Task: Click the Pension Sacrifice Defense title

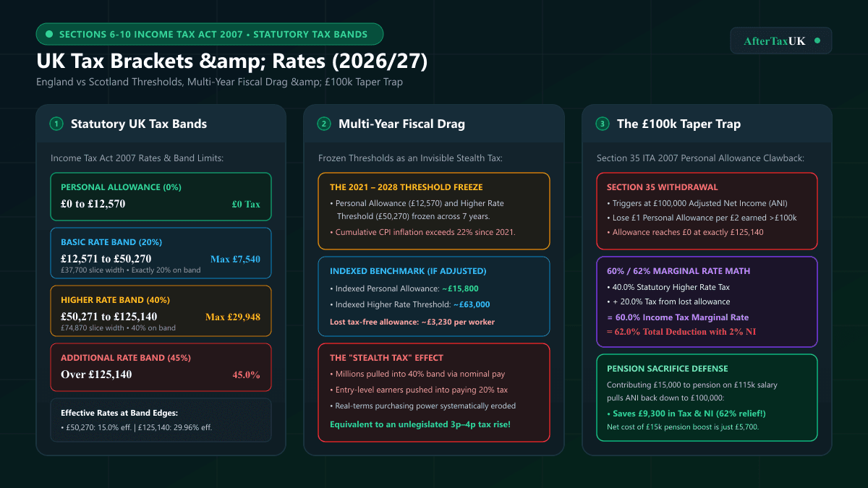Action: (x=667, y=369)
